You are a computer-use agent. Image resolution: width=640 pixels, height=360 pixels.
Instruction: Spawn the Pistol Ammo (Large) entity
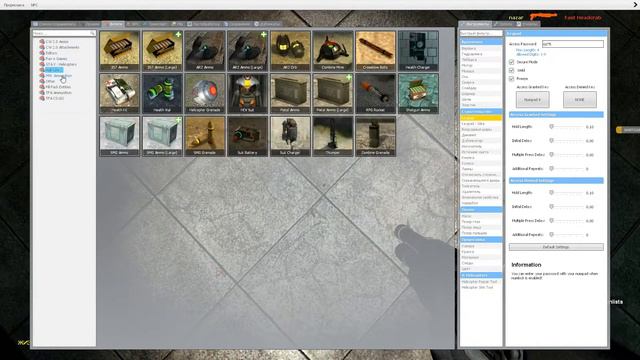(333, 93)
